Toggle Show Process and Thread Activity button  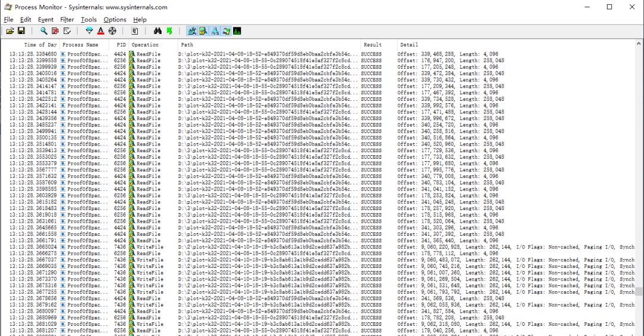click(226, 31)
